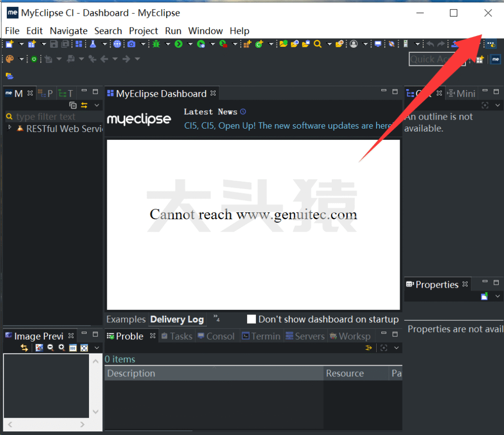The width and height of the screenshot is (504, 435).
Task: Click the green Debug bug icon
Action: click(156, 44)
